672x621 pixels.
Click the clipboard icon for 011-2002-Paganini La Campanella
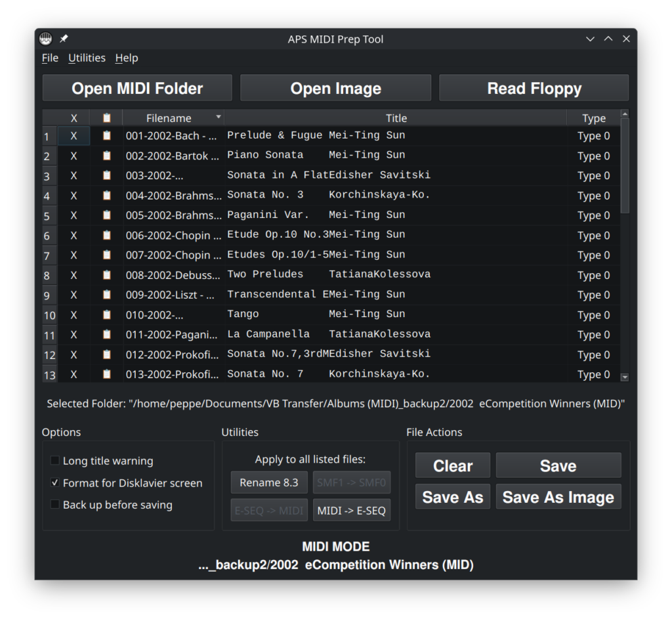coord(106,335)
